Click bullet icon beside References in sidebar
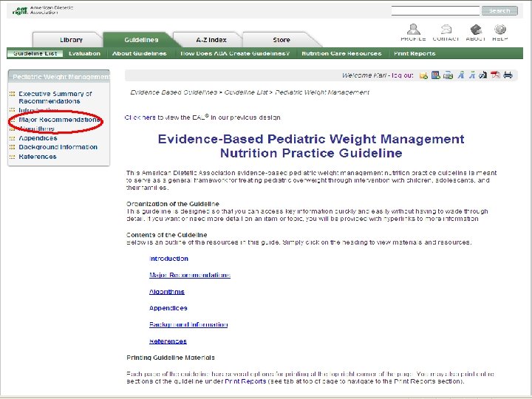The height and width of the screenshot is (399, 532). click(x=13, y=157)
